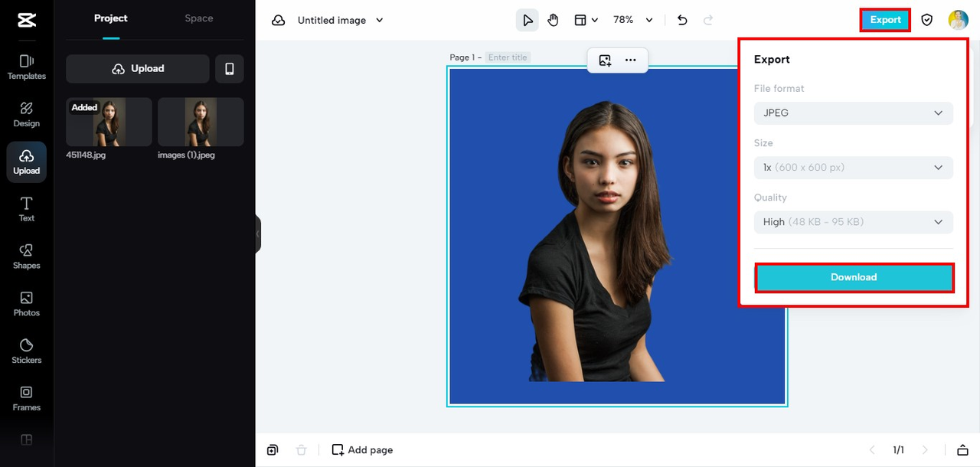Activate the Hand pan tool
Screen dimensions: 980x467
[x=553, y=21]
